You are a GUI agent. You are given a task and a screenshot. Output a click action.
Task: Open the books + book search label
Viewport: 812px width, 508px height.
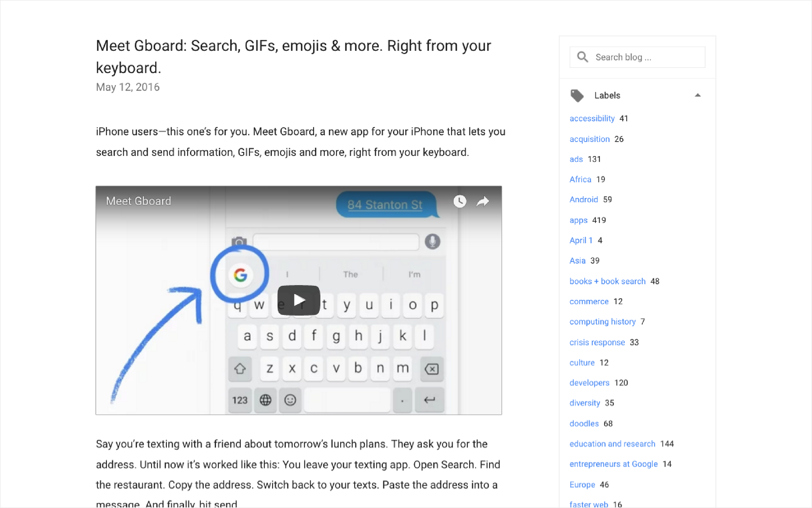(x=607, y=281)
